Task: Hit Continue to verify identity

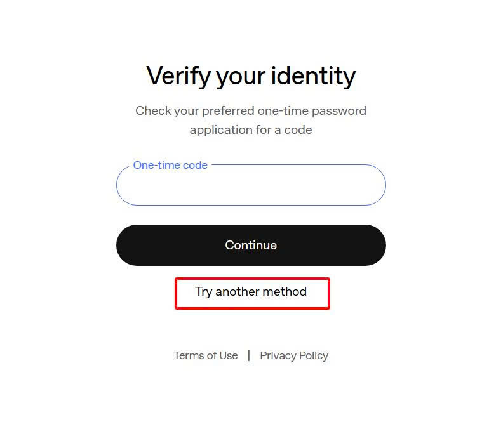Action: [x=251, y=245]
